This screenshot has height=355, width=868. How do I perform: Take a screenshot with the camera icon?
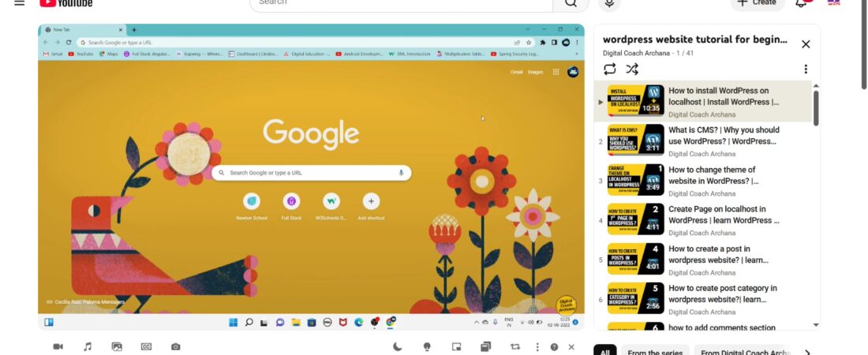point(175,346)
